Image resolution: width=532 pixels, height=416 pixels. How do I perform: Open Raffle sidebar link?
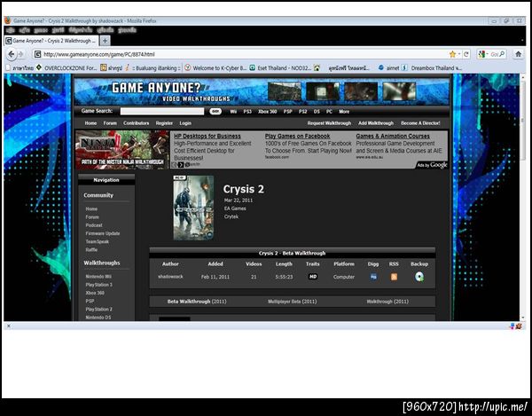[91, 250]
